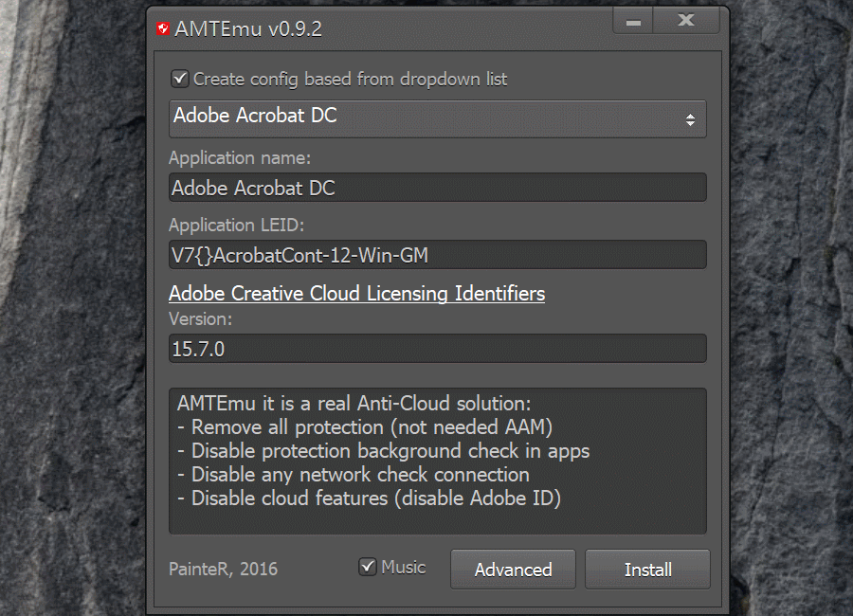Viewport: 853px width, 616px height.
Task: Click the PainteR, 2016 credit text
Action: [223, 570]
